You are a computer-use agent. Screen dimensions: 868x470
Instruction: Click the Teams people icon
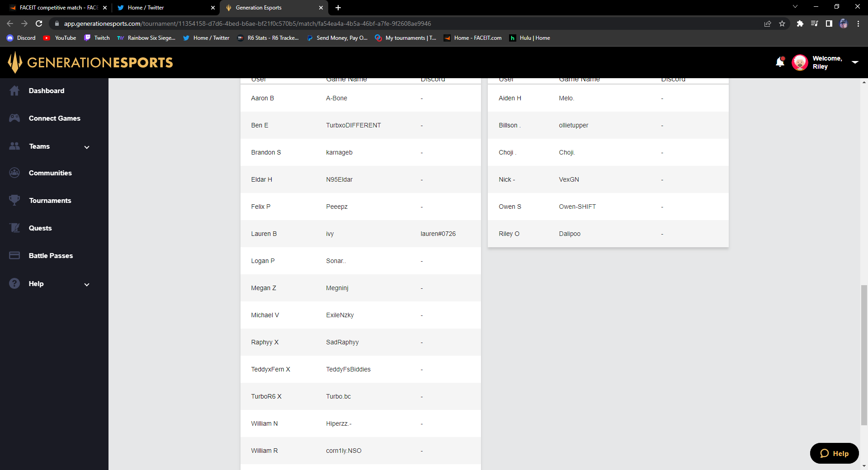pos(14,146)
